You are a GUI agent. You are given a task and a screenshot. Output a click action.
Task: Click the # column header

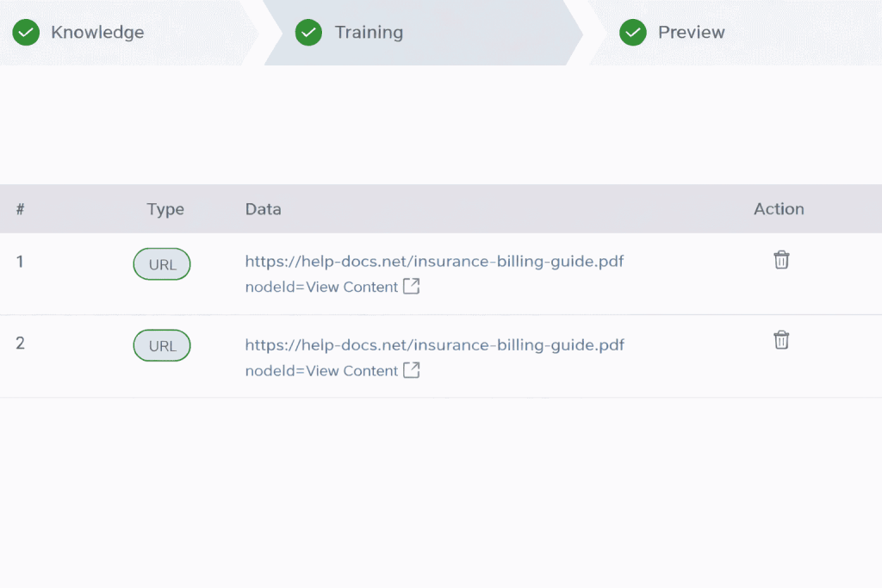point(21,209)
